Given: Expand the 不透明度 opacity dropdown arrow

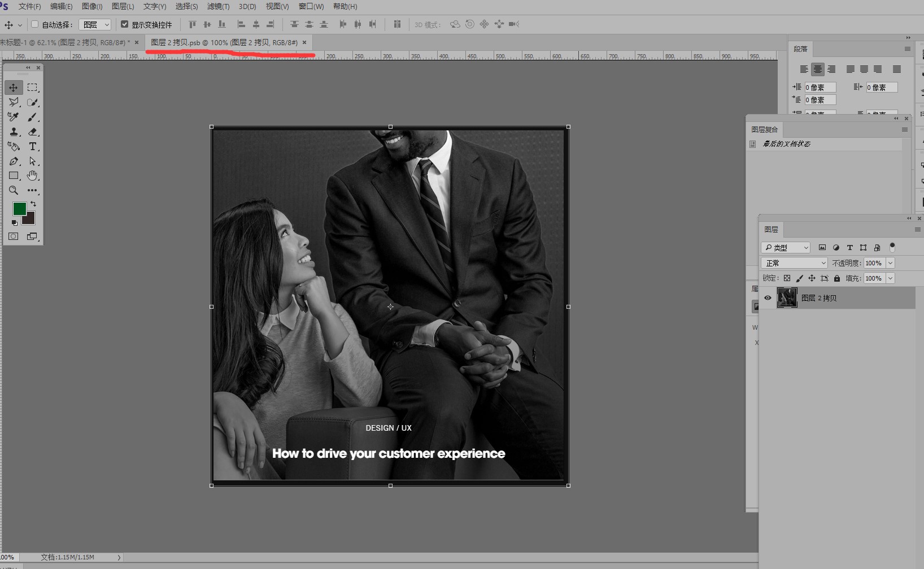Looking at the screenshot, I should 890,263.
